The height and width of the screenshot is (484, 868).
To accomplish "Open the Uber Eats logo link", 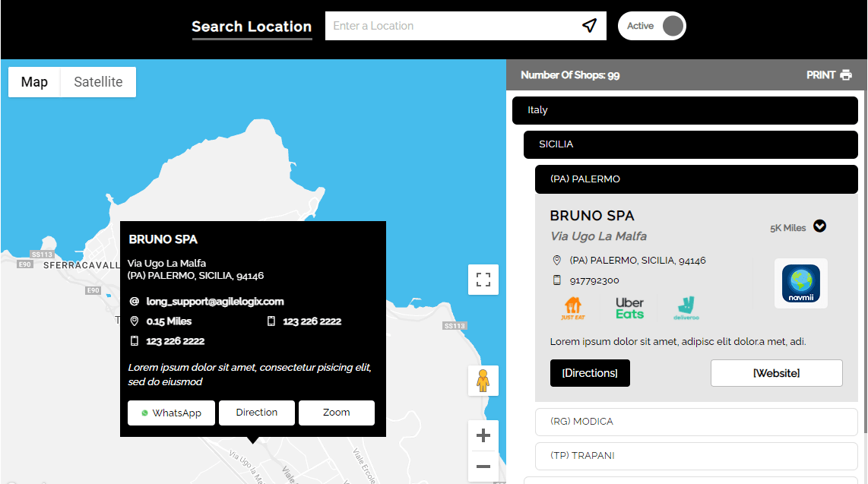I will coord(629,308).
